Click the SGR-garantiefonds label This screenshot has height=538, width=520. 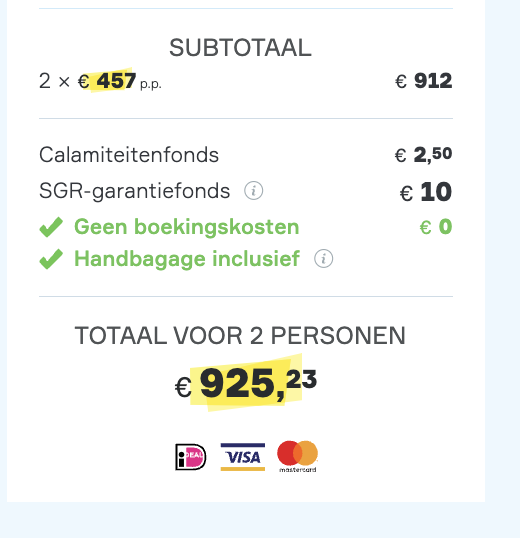click(x=134, y=191)
